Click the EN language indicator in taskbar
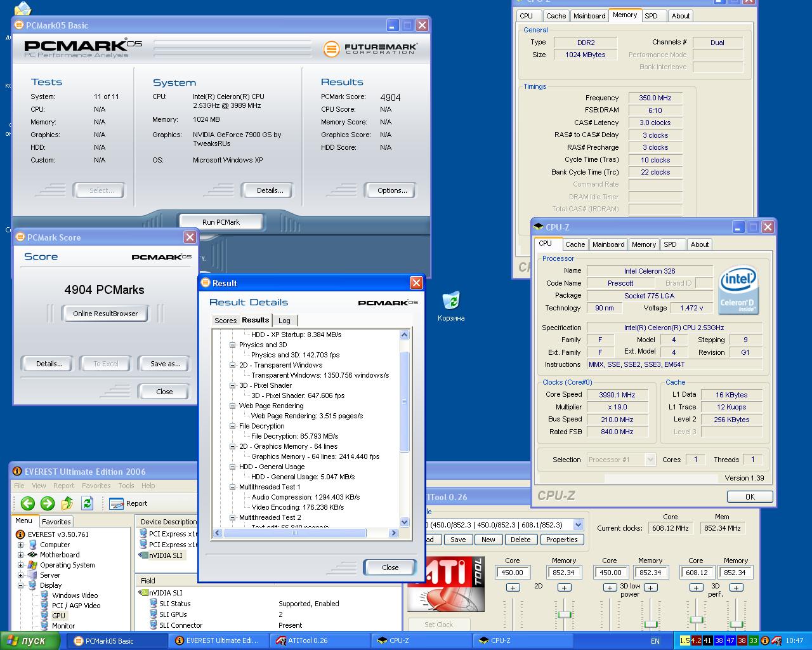Screen dimensions: 812x650 pyautogui.click(x=655, y=641)
